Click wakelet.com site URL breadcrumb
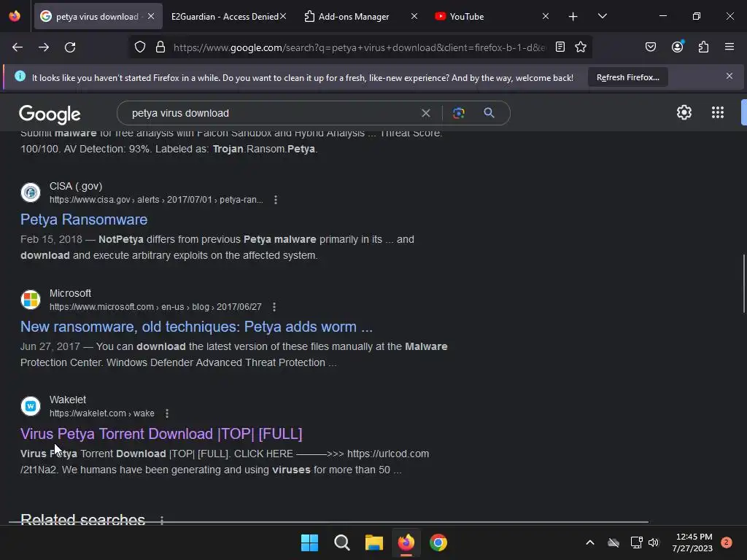 [x=102, y=414]
